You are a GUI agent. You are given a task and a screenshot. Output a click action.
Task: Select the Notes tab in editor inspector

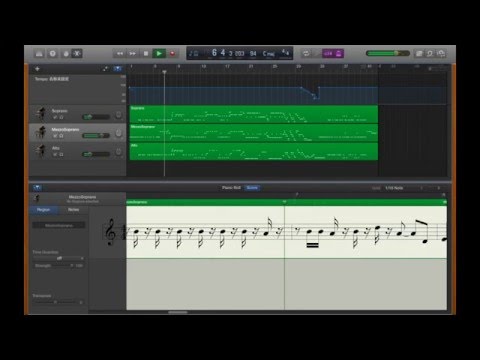(x=73, y=210)
